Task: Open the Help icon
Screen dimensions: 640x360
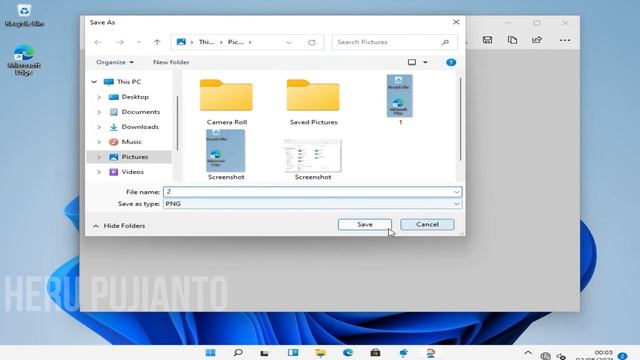Action: click(451, 62)
